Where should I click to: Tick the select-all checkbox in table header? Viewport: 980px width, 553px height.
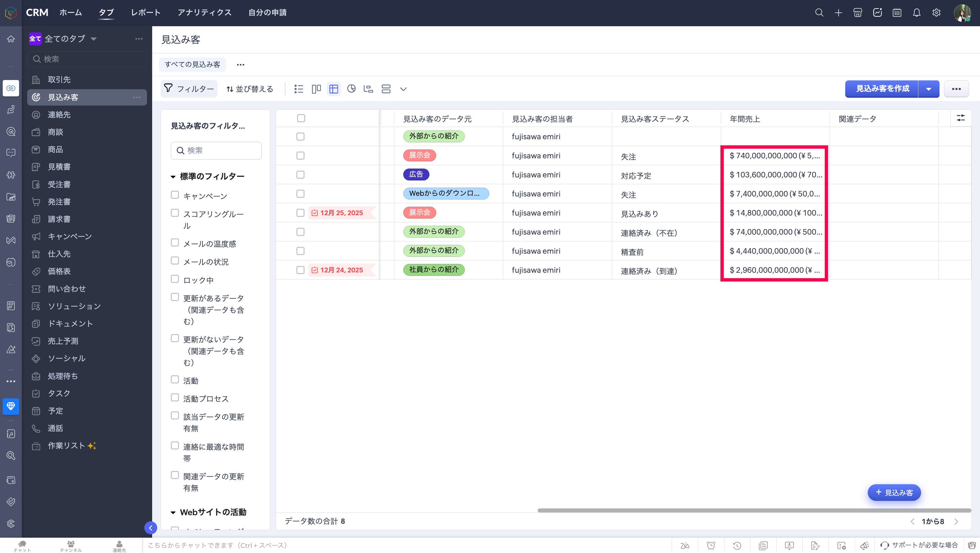click(x=301, y=118)
